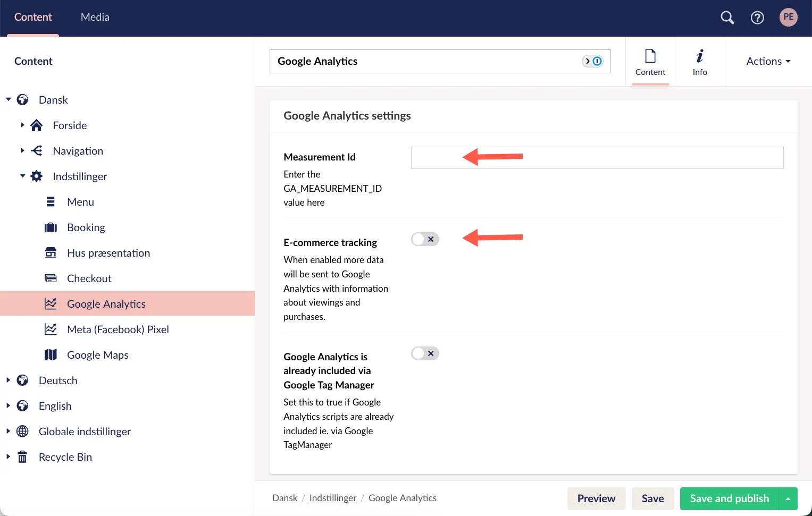The width and height of the screenshot is (812, 516).
Task: Click the Preview button
Action: coord(596,498)
